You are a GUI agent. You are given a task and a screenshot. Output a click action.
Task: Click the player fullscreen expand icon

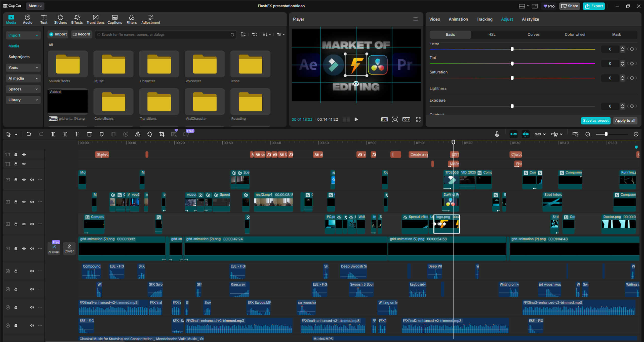(418, 119)
